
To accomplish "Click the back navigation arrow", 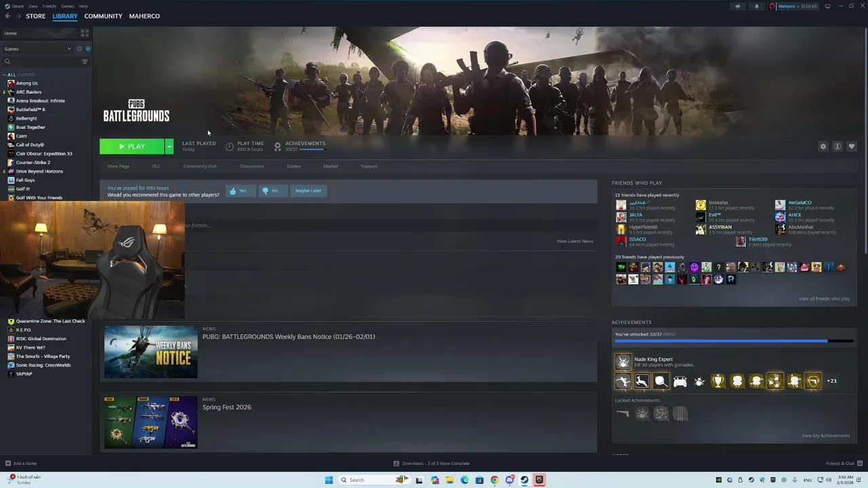I will 7,16.
